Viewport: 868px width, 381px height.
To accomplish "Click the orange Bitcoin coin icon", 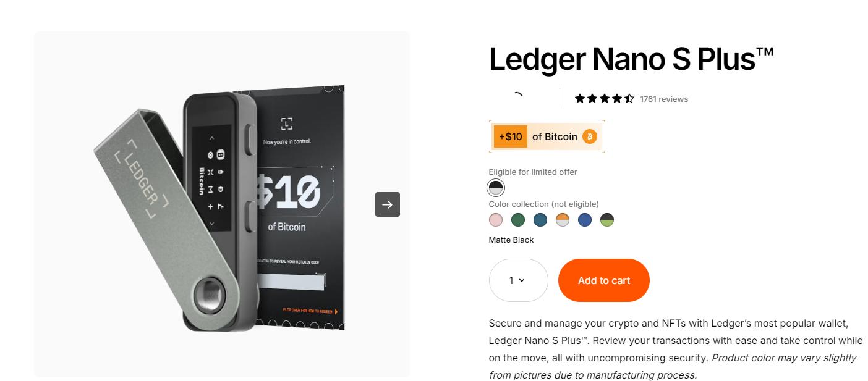I will (590, 136).
